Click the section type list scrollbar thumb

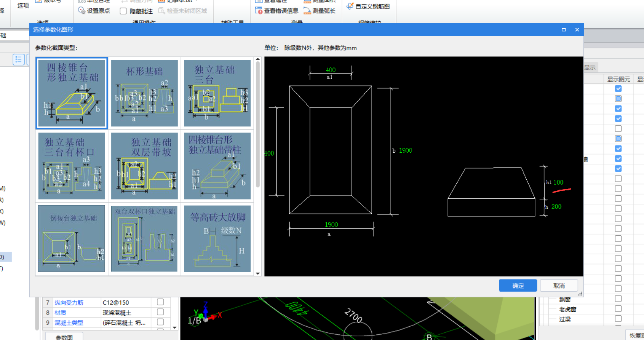pos(258,124)
